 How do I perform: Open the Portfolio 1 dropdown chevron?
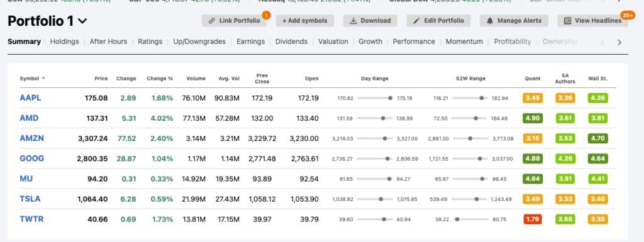[82, 21]
